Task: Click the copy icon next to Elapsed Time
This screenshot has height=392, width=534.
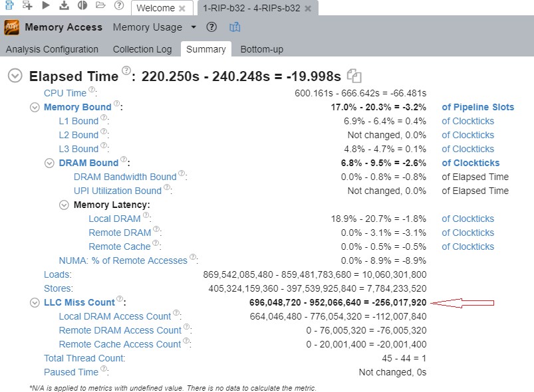Action: point(354,76)
